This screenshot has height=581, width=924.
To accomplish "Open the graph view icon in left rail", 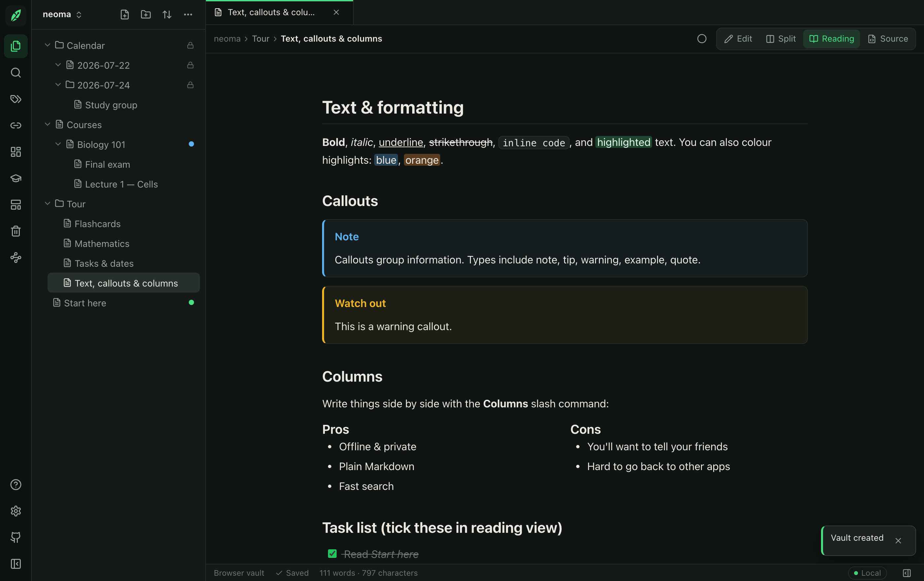I will coord(16,257).
